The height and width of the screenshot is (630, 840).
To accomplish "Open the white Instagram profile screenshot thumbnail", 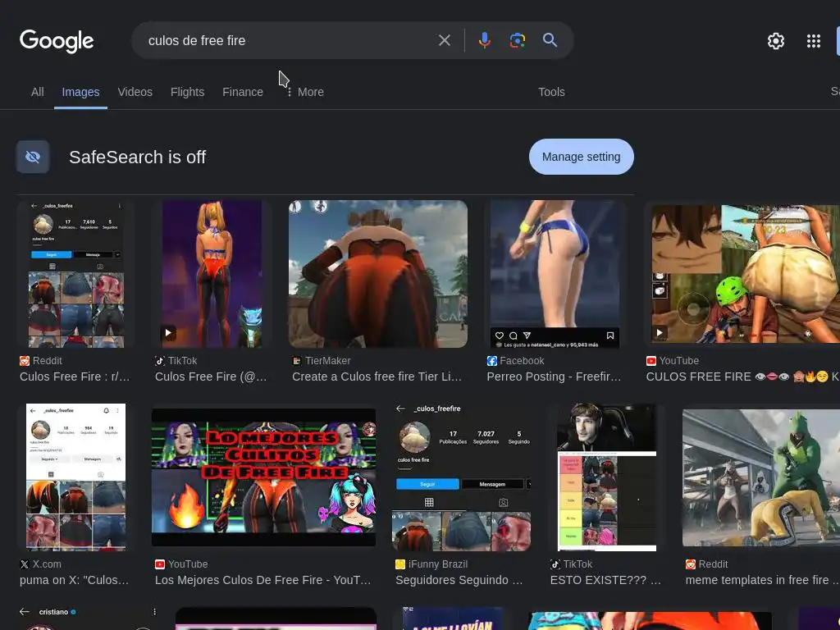I will pyautogui.click(x=75, y=477).
